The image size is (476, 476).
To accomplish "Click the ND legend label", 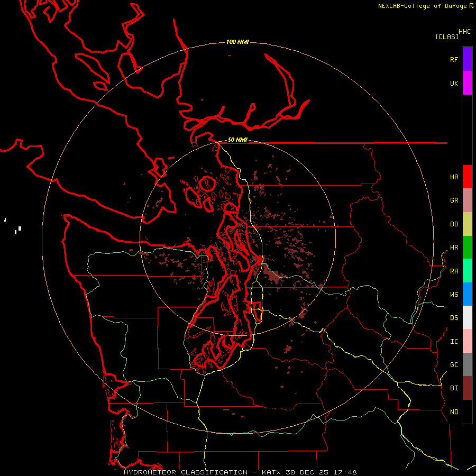I will 454,411.
